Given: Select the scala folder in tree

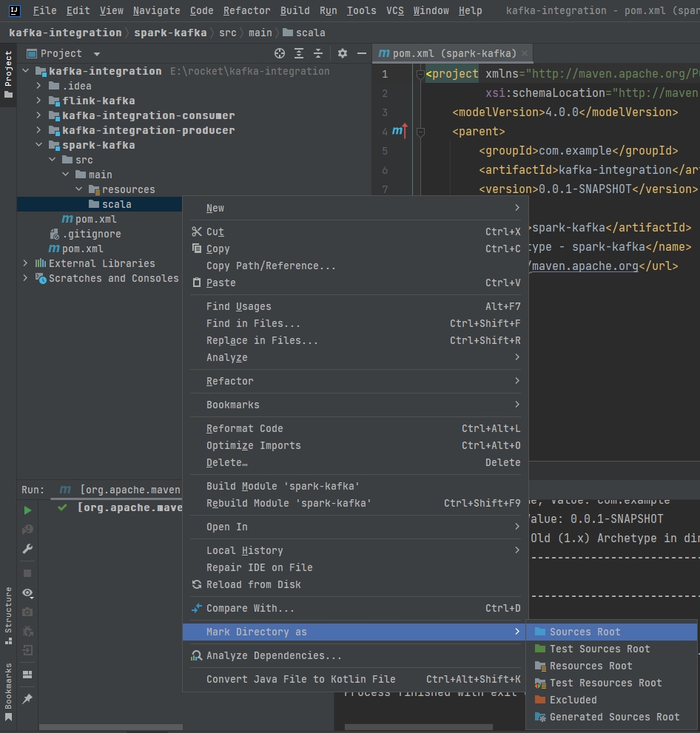Looking at the screenshot, I should point(99,204).
